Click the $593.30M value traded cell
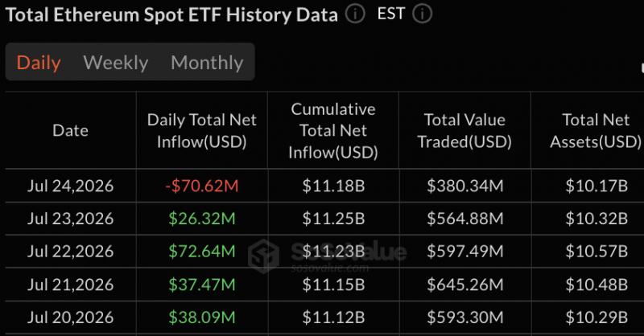644x336 pixels. click(x=465, y=318)
